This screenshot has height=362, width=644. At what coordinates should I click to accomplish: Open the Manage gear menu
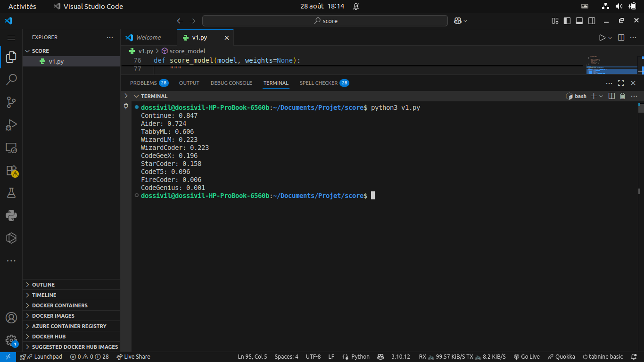point(11,340)
